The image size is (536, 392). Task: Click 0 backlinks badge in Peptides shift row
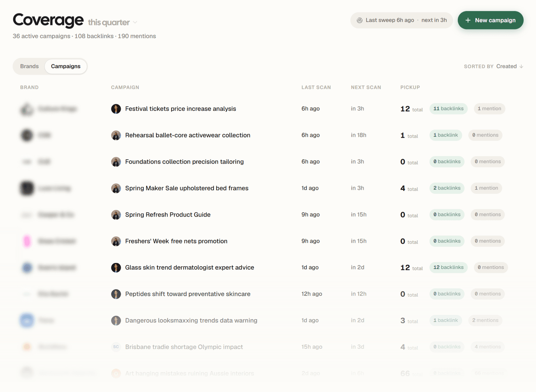coord(447,294)
